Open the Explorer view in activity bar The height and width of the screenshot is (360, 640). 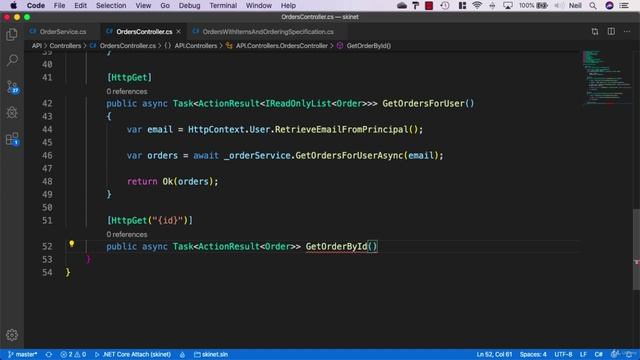(12, 35)
